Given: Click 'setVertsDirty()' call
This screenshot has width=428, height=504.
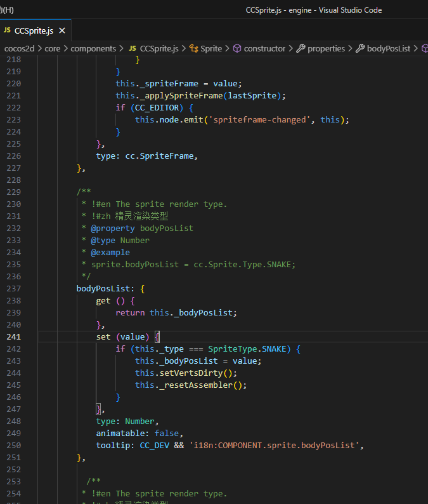Looking at the screenshot, I should (196, 373).
